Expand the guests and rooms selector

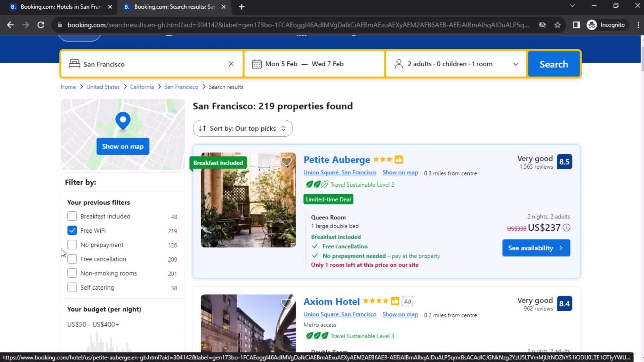tap(456, 64)
